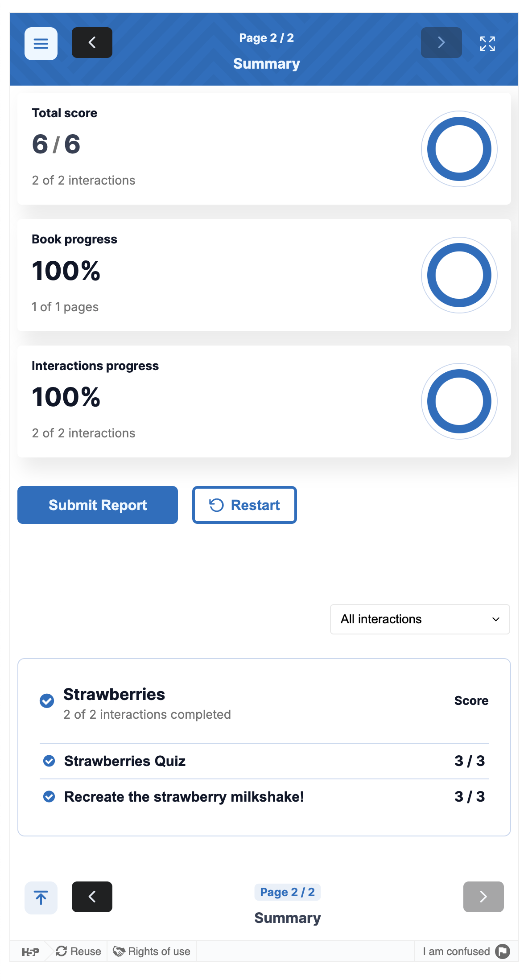Click the strawberry milkshake interaction checkmark

click(49, 796)
